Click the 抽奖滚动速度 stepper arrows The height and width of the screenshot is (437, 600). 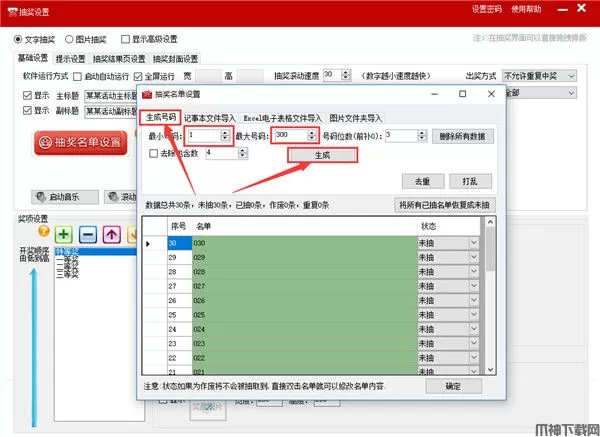346,75
